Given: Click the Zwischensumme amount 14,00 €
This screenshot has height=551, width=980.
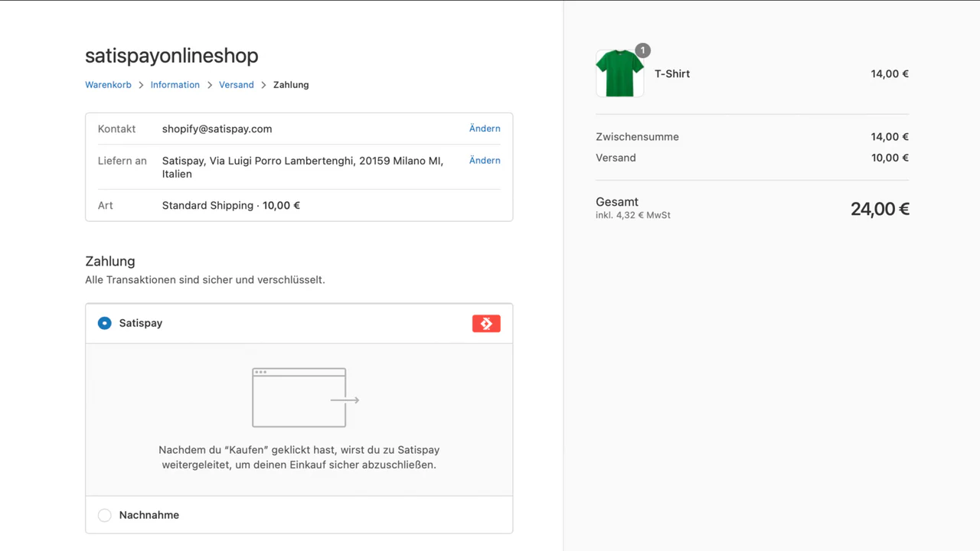Looking at the screenshot, I should 890,137.
